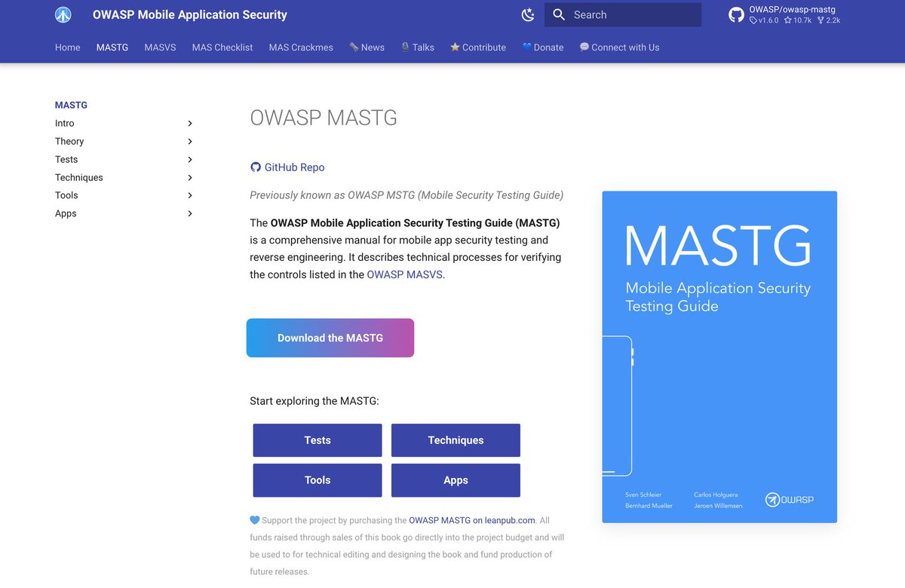905x588 pixels.
Task: Go to the Contribute tab
Action: (x=478, y=47)
